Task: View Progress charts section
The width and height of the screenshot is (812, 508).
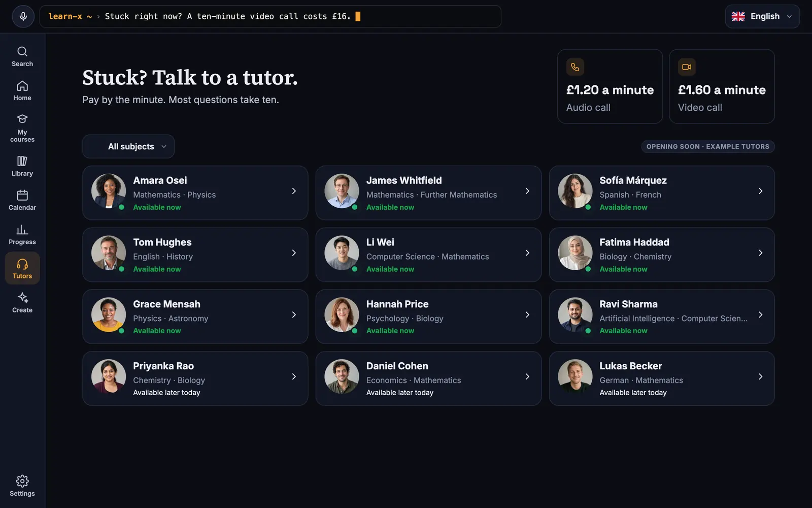Action: pyautogui.click(x=22, y=235)
